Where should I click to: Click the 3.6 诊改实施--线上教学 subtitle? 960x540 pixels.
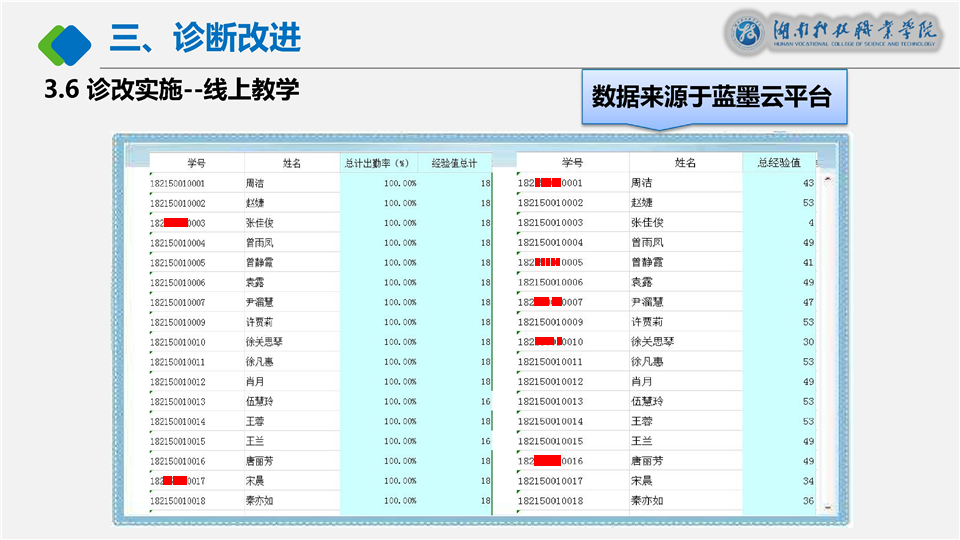pyautogui.click(x=172, y=90)
